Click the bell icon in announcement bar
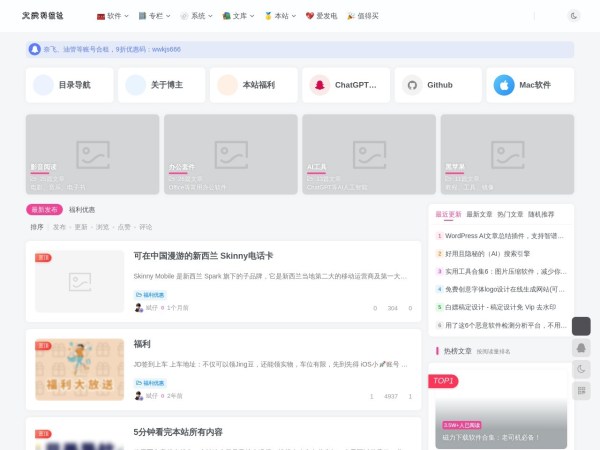 click(35, 49)
